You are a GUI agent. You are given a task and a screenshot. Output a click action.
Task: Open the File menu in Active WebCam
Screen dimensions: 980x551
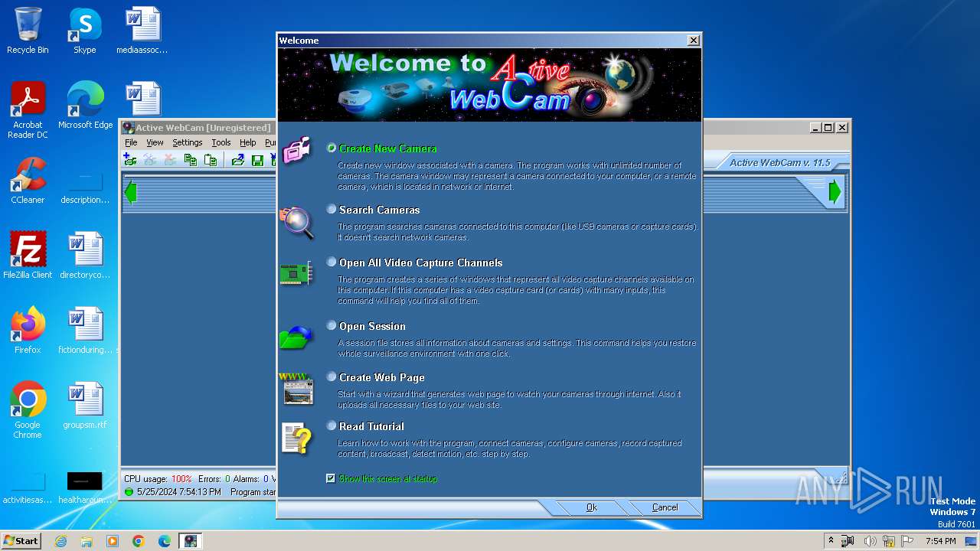click(131, 142)
